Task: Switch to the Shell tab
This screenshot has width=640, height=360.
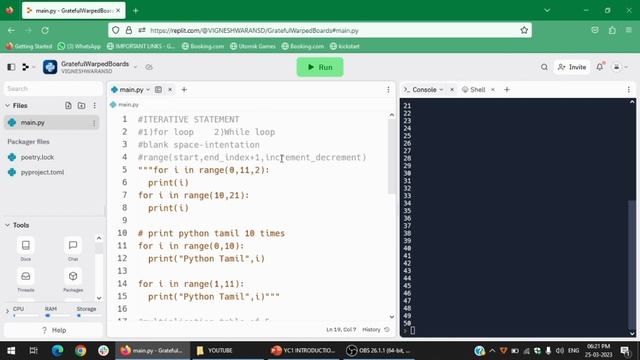Action: pos(474,89)
